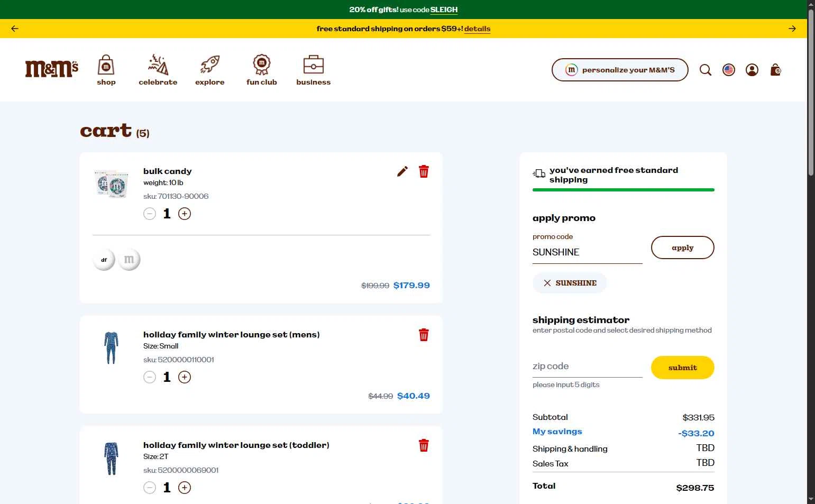Open the shop menu
The image size is (815, 504).
click(106, 70)
